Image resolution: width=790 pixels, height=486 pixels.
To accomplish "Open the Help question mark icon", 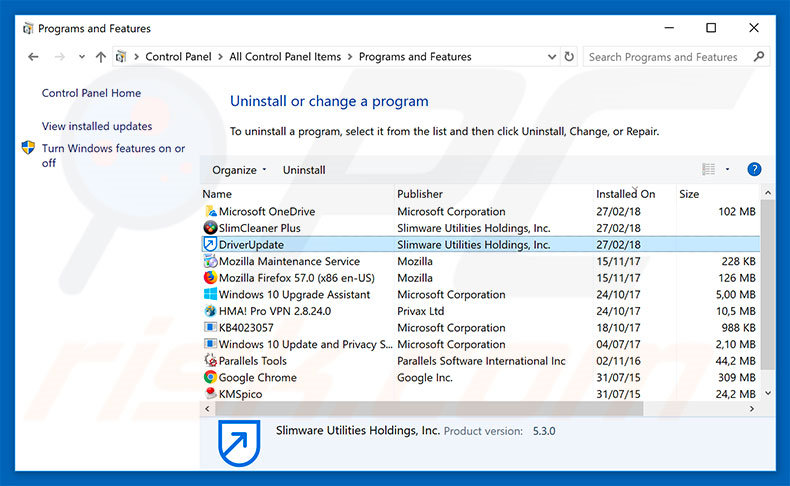I will pos(755,170).
